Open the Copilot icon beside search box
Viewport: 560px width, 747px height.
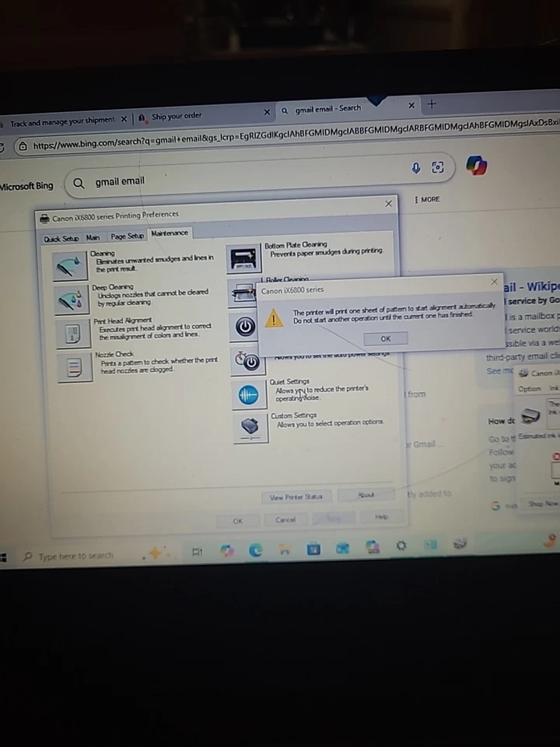point(476,165)
